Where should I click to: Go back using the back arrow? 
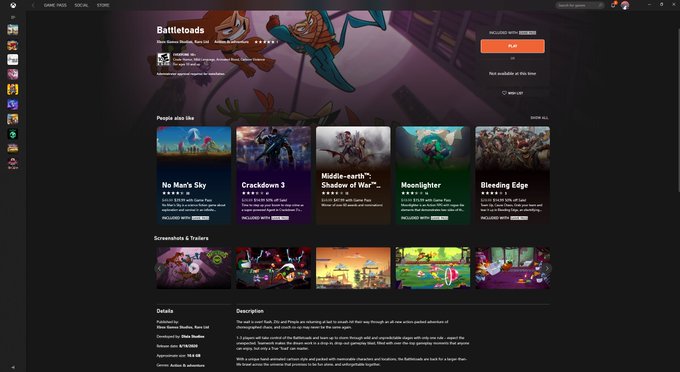coord(33,5)
